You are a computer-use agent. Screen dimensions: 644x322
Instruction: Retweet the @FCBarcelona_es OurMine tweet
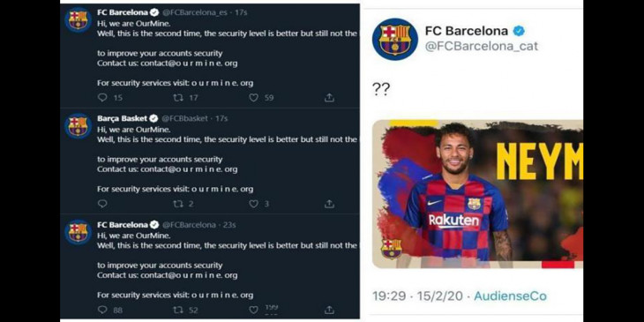pyautogui.click(x=178, y=98)
